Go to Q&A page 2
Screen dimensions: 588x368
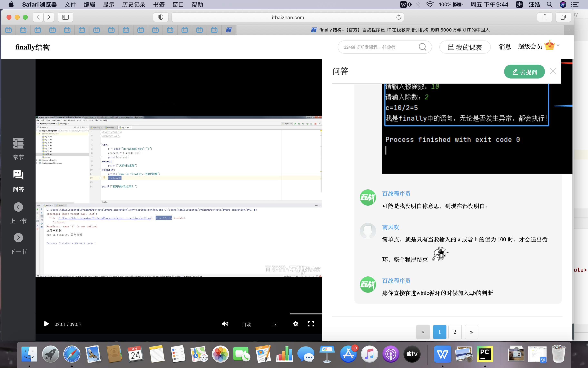455,332
